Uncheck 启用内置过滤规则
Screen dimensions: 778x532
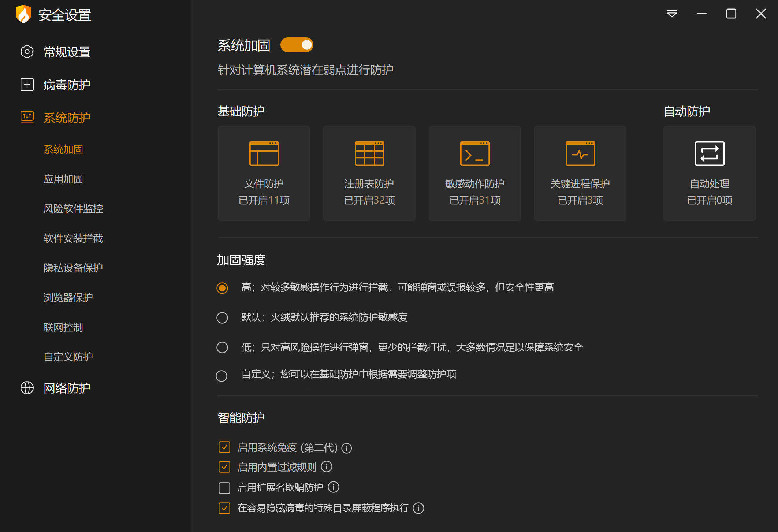(224, 467)
